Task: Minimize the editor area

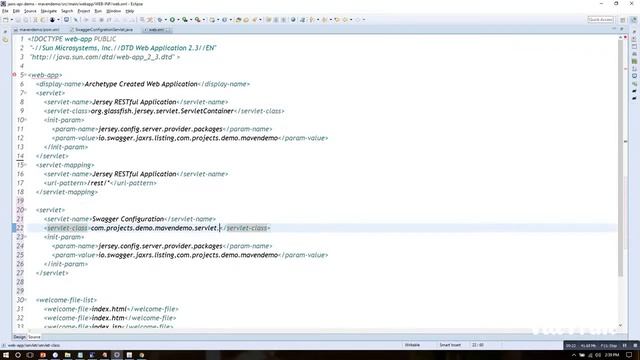Action: tap(614, 29)
